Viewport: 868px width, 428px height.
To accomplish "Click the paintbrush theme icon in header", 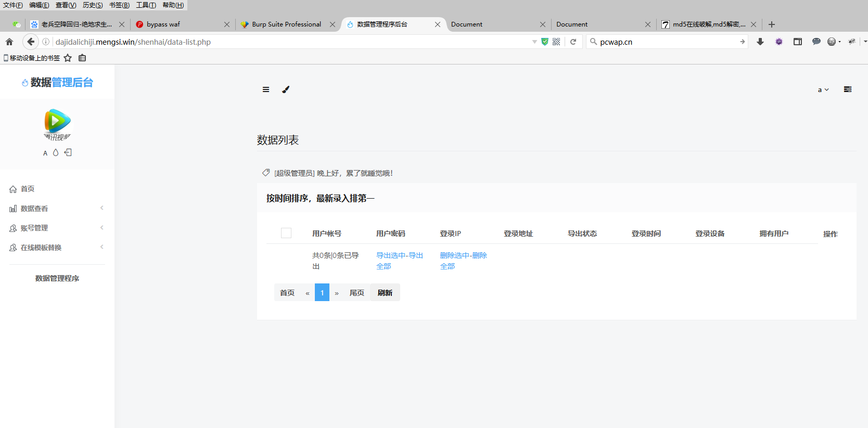I will point(286,89).
